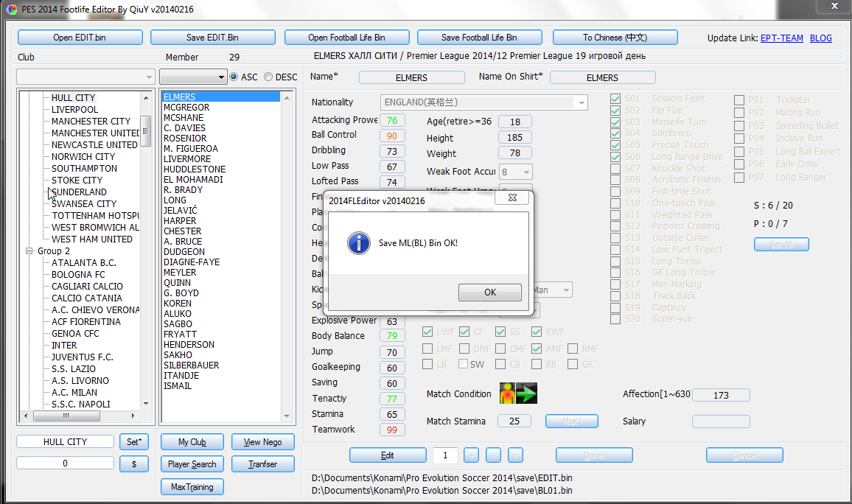The width and height of the screenshot is (852, 504).
Task: Click the $ money button
Action: pos(133,464)
